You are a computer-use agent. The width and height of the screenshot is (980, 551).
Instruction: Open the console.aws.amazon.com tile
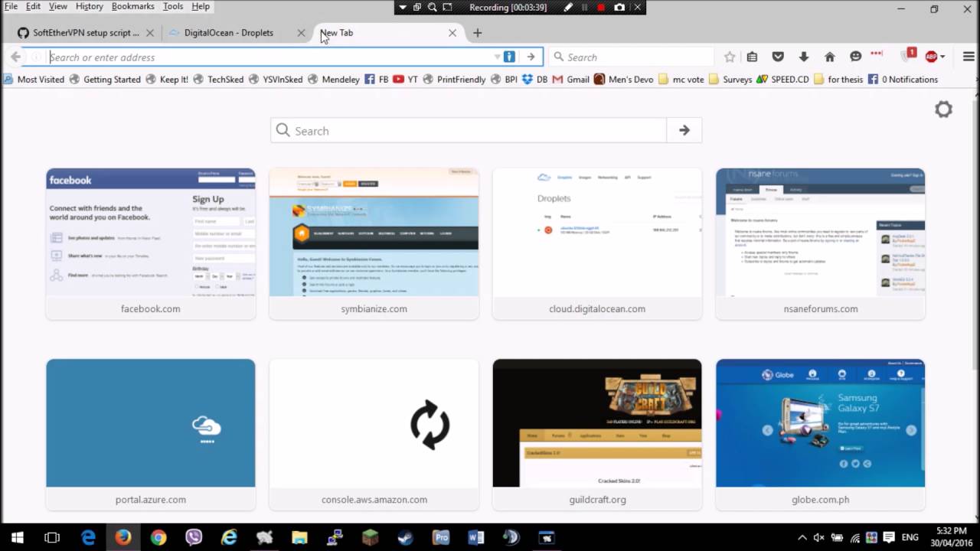point(374,434)
